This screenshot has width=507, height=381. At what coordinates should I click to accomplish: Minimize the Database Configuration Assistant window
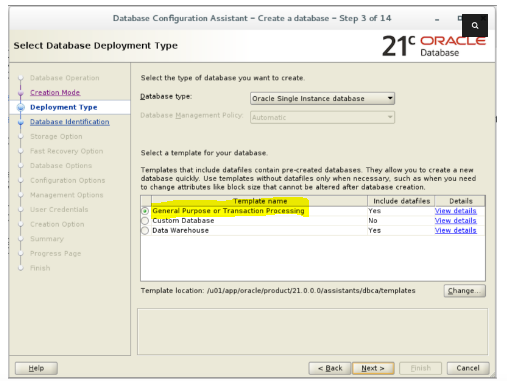pyautogui.click(x=437, y=20)
